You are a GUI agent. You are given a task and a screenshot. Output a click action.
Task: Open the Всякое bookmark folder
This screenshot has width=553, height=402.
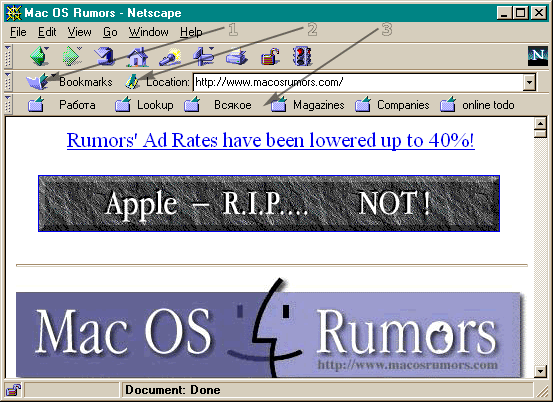(218, 105)
